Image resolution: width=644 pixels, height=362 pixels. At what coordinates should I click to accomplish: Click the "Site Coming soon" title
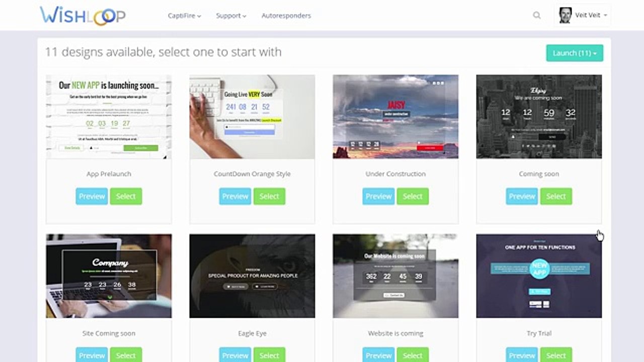pos(109,333)
